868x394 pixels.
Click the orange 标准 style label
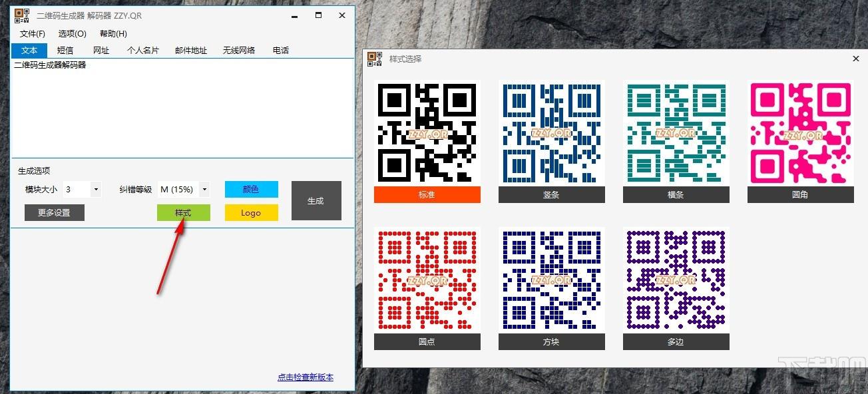(x=427, y=194)
